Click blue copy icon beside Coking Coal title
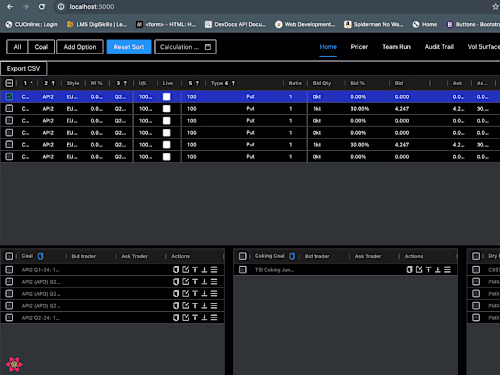Image resolution: width=500 pixels, height=375 pixels. 292,256
